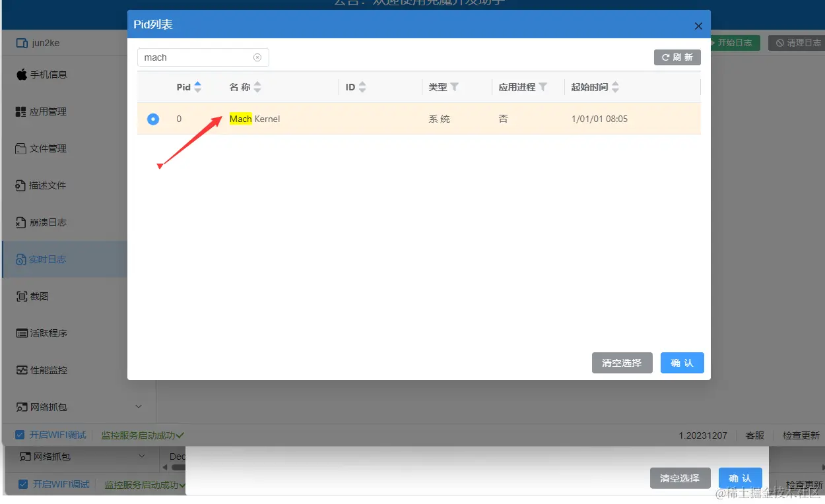Select the radio button for Mach Kernel
Image resolution: width=825 pixels, height=504 pixels.
click(x=153, y=119)
